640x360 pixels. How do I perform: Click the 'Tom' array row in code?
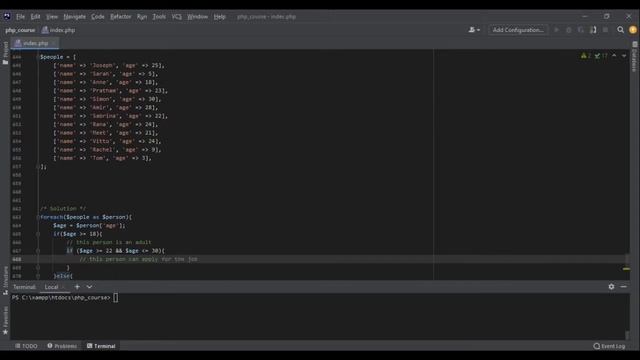102,158
